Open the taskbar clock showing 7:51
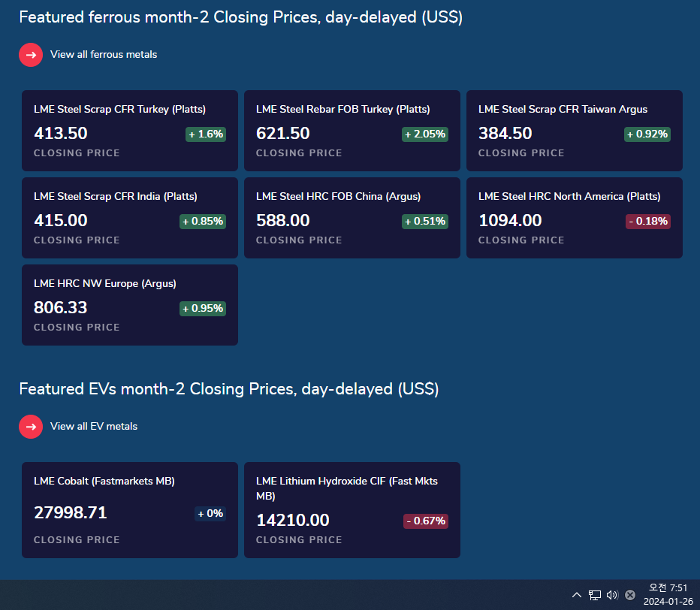The image size is (700, 610). click(x=668, y=595)
